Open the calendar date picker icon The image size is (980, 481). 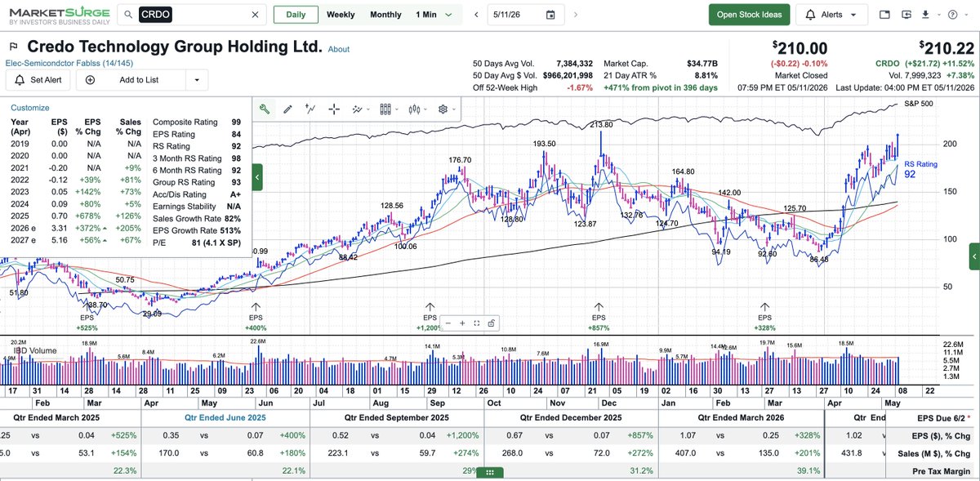click(x=550, y=15)
